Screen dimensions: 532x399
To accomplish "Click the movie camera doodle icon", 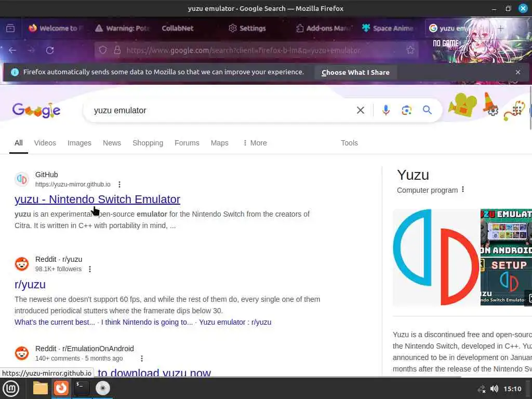I will 462,105.
